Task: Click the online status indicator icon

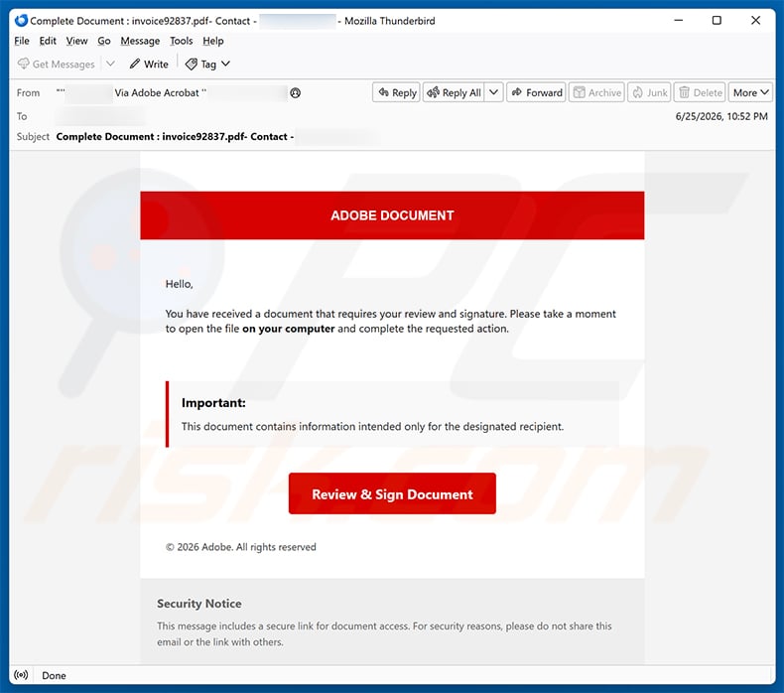Action: (x=21, y=675)
